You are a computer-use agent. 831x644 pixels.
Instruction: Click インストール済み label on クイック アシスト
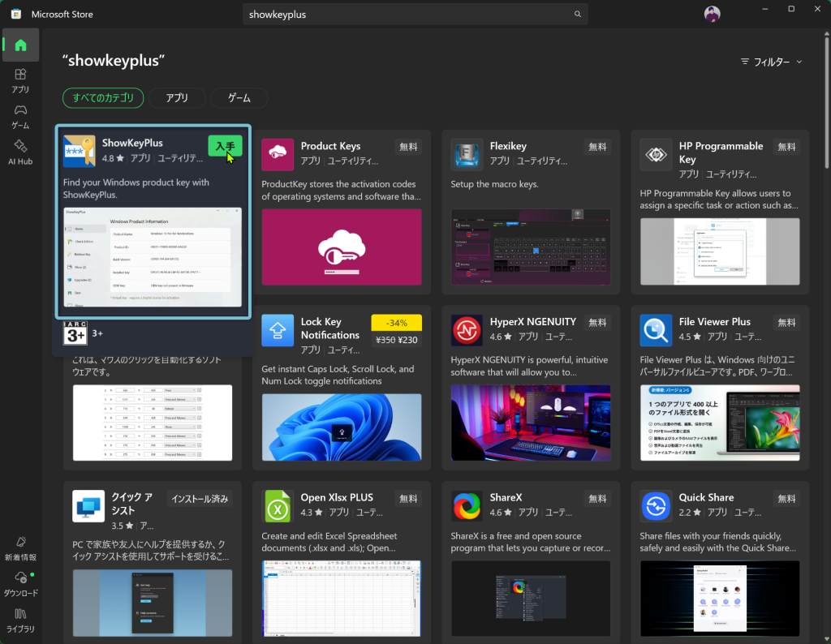[x=200, y=498]
